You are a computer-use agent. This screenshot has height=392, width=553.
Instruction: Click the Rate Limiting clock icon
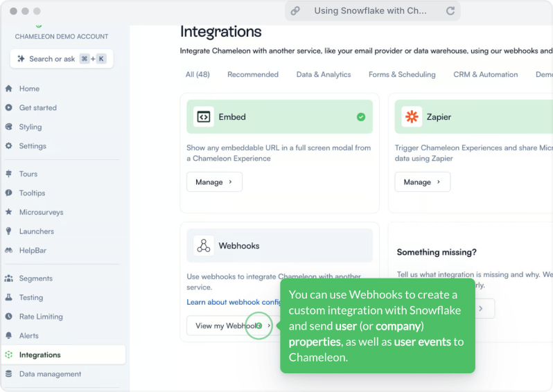click(9, 317)
